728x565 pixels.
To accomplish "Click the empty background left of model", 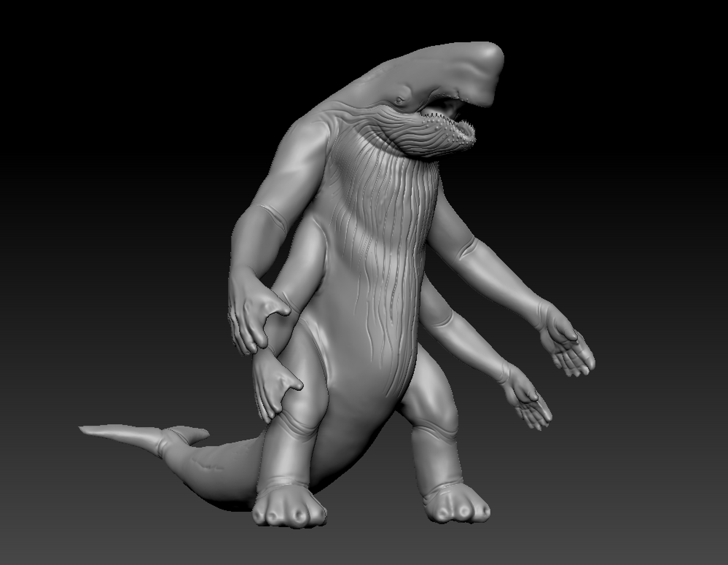I will click(x=114, y=228).
